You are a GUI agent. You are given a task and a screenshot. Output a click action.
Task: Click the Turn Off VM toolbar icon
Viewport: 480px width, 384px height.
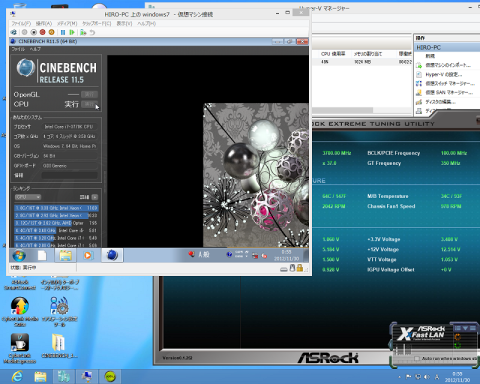(x=33, y=32)
